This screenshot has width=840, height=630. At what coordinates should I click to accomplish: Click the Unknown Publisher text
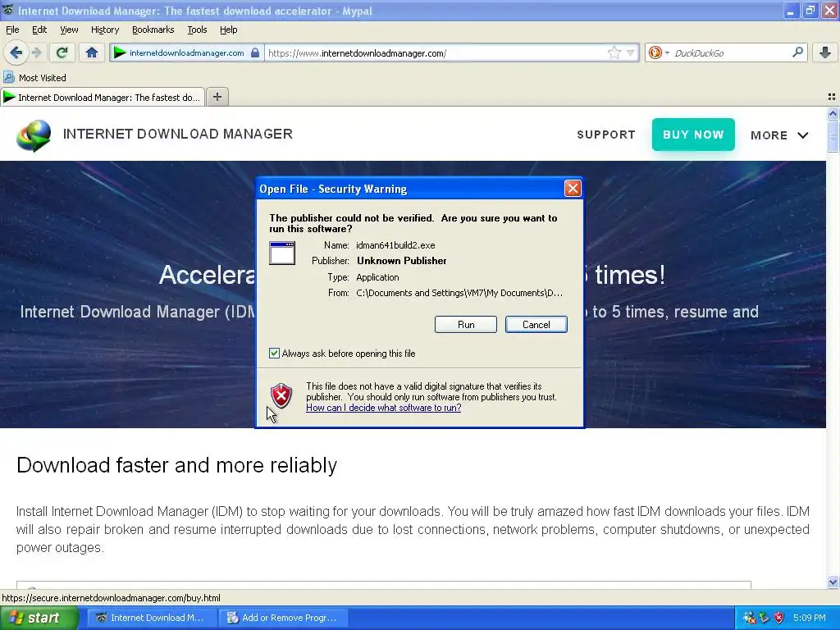(x=402, y=261)
